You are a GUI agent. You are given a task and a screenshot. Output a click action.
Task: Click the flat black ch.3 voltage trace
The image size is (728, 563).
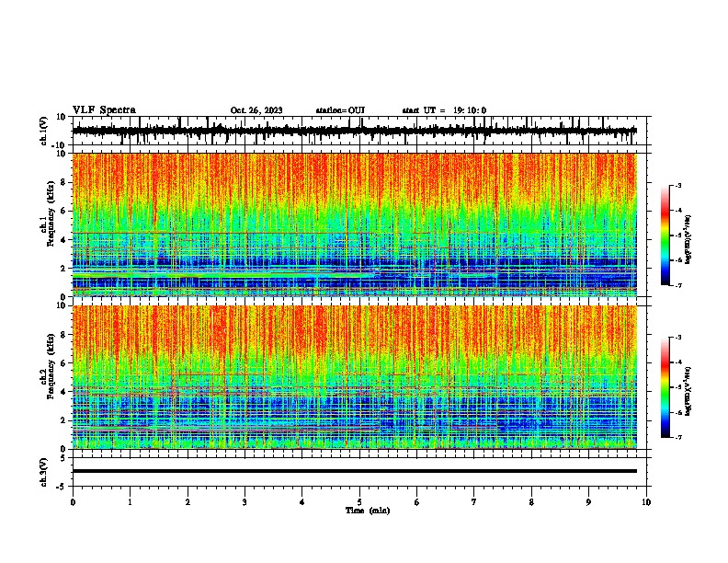(355, 471)
